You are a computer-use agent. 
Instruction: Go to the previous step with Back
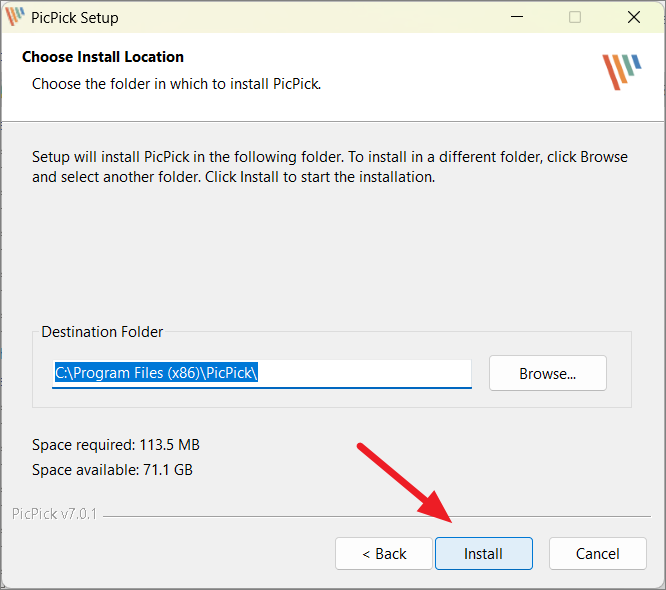coord(384,553)
